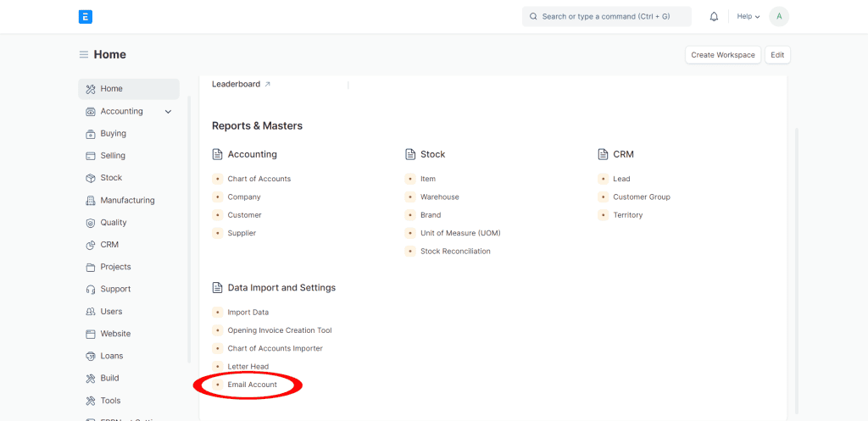
Task: Toggle sidebar with hamburger menu icon
Action: 84,55
